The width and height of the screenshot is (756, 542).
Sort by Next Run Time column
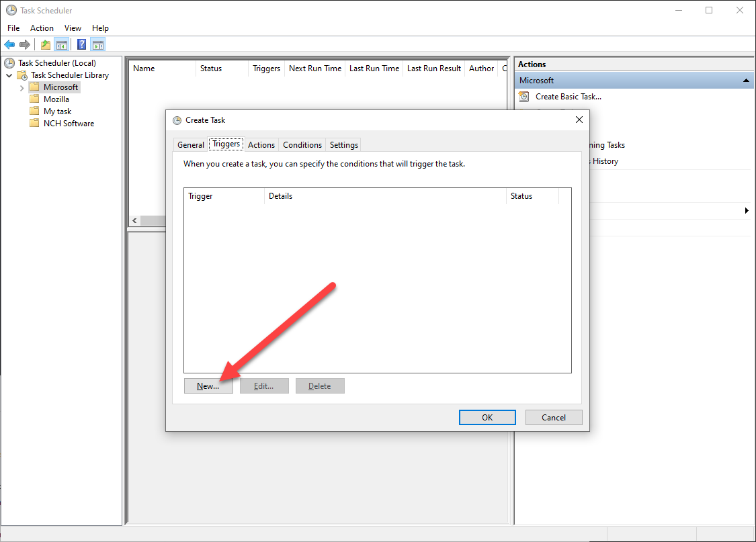pos(315,69)
